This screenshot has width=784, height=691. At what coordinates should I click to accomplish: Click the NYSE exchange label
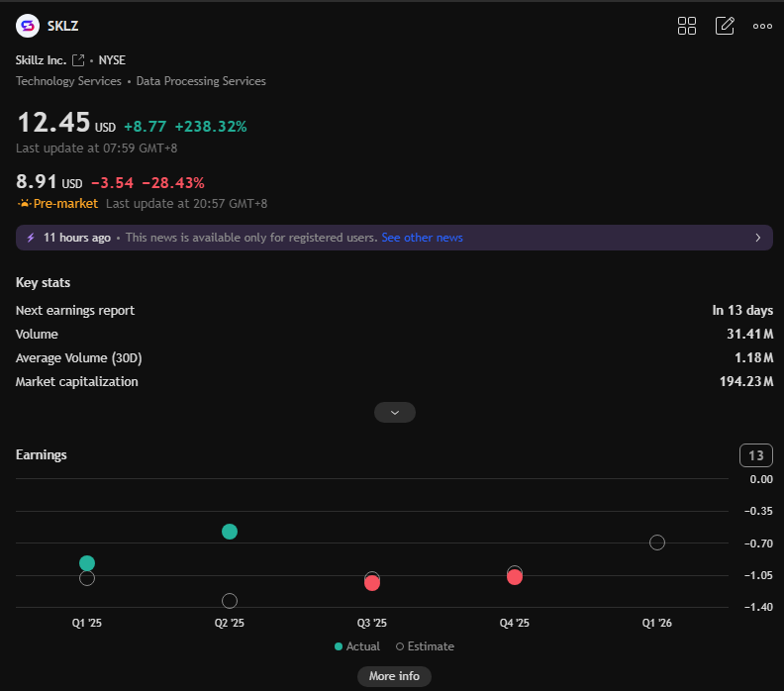(112, 60)
